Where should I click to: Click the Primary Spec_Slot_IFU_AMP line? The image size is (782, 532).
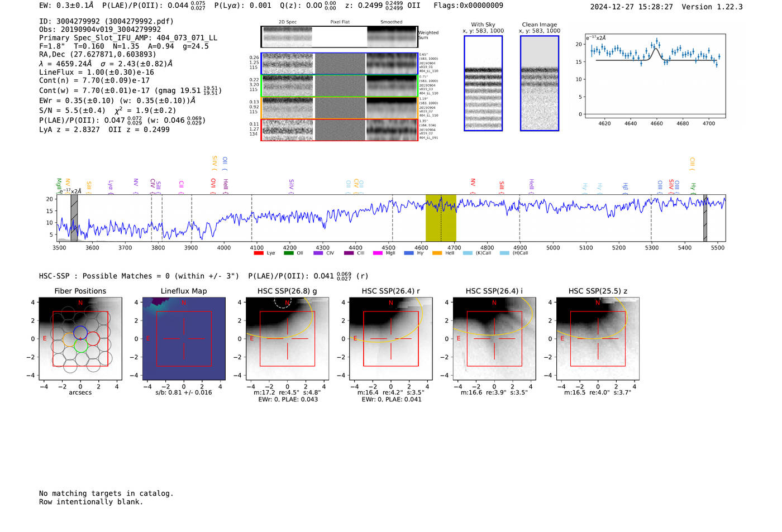pyautogui.click(x=128, y=38)
